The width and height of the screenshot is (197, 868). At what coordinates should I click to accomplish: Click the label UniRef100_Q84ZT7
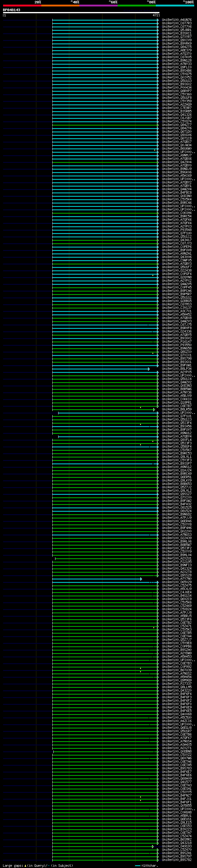pyautogui.click(x=177, y=125)
